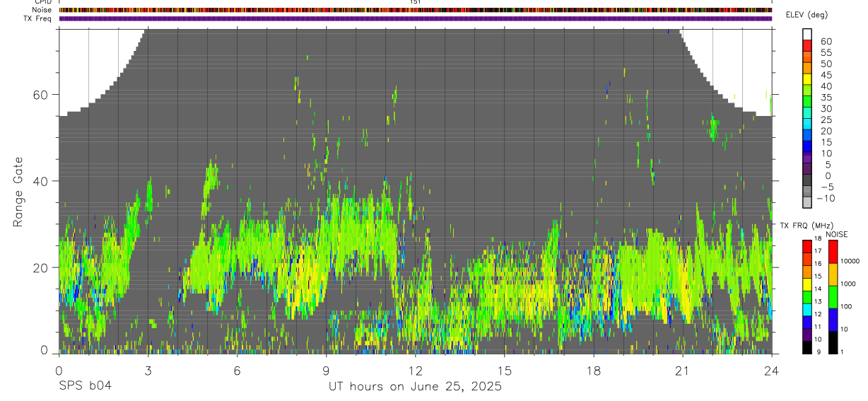This screenshot has height=401, width=868.
Task: Click the yellow TX FRQ swatch near 14
Action: tap(807, 284)
